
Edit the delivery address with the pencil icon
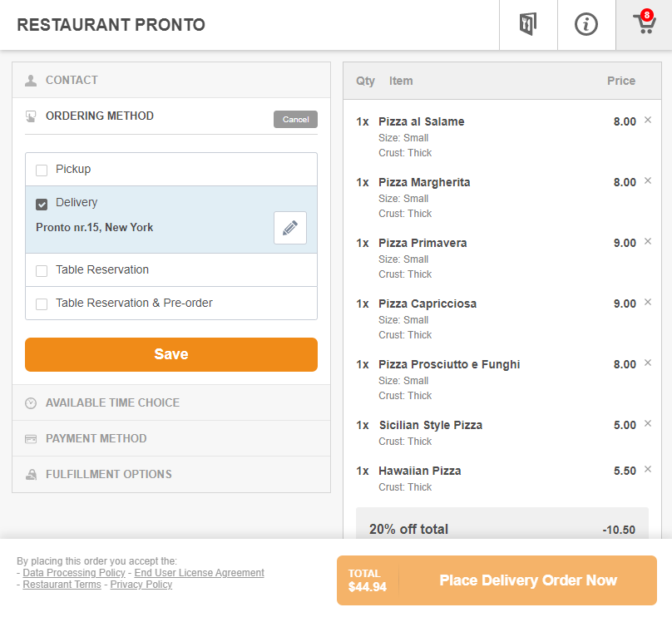(x=290, y=228)
